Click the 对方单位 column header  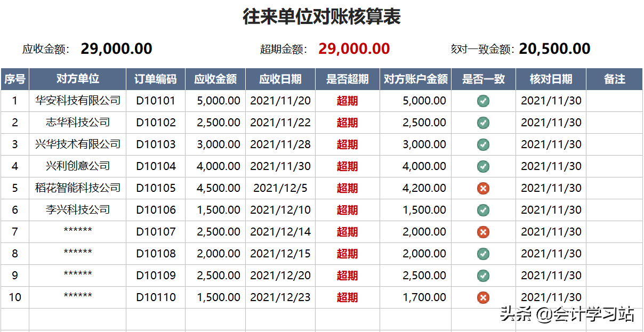pos(77,79)
